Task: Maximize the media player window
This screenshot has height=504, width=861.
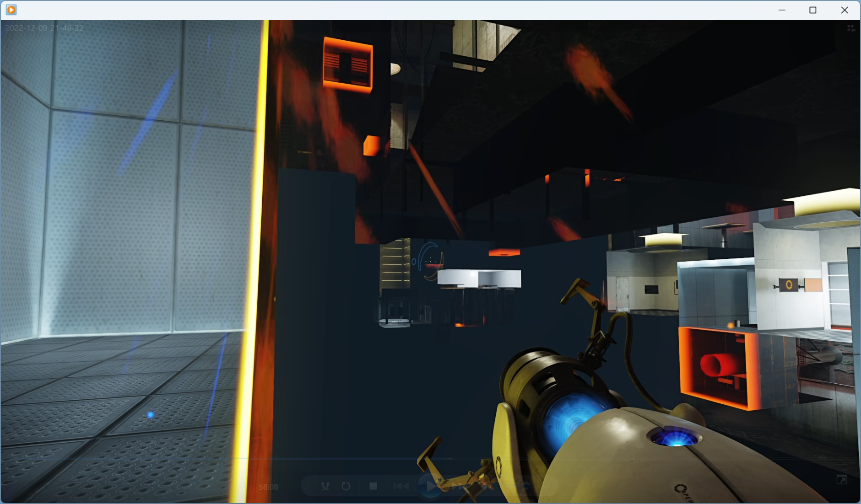Action: tap(813, 10)
